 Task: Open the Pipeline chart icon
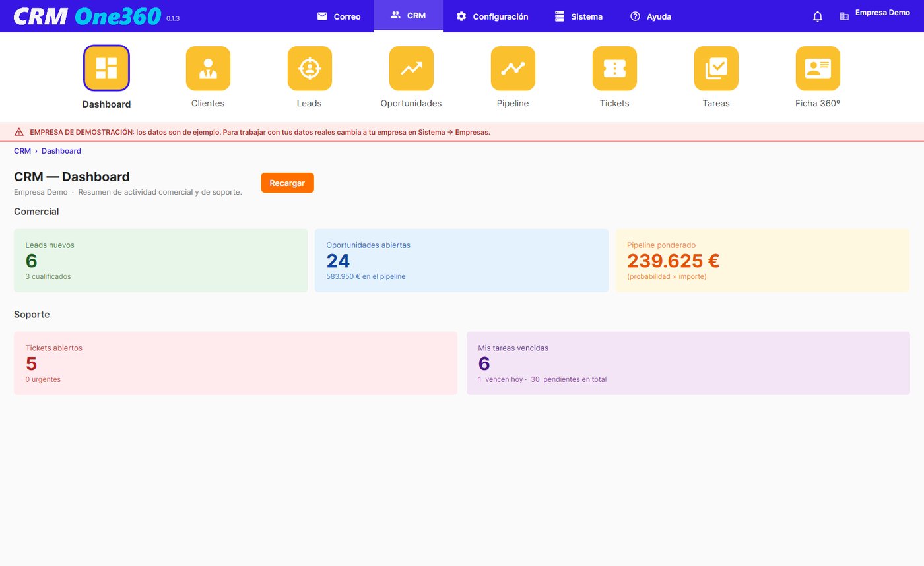513,68
